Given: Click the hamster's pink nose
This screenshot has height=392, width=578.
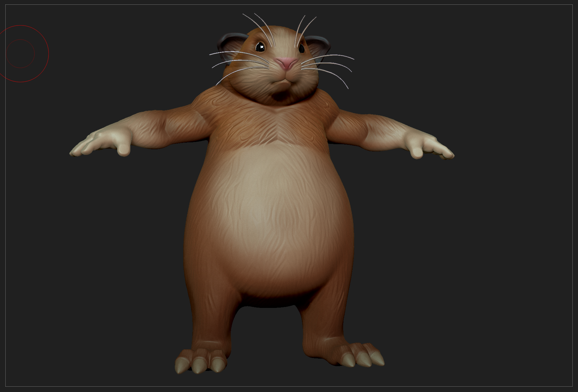Looking at the screenshot, I should pyautogui.click(x=286, y=62).
